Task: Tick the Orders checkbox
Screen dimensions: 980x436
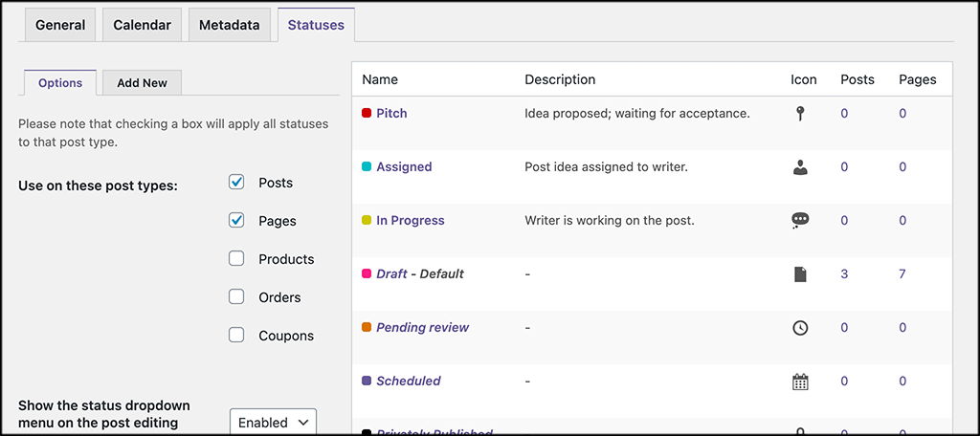Action: tap(236, 297)
